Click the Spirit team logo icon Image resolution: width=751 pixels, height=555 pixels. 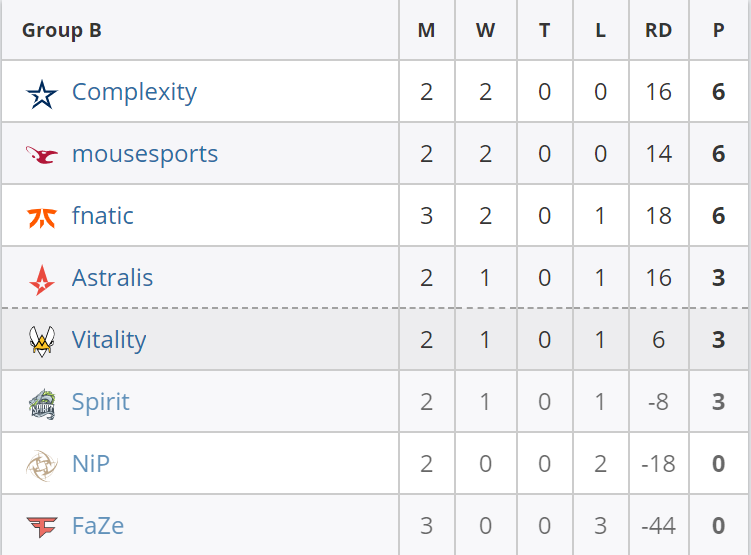click(42, 403)
